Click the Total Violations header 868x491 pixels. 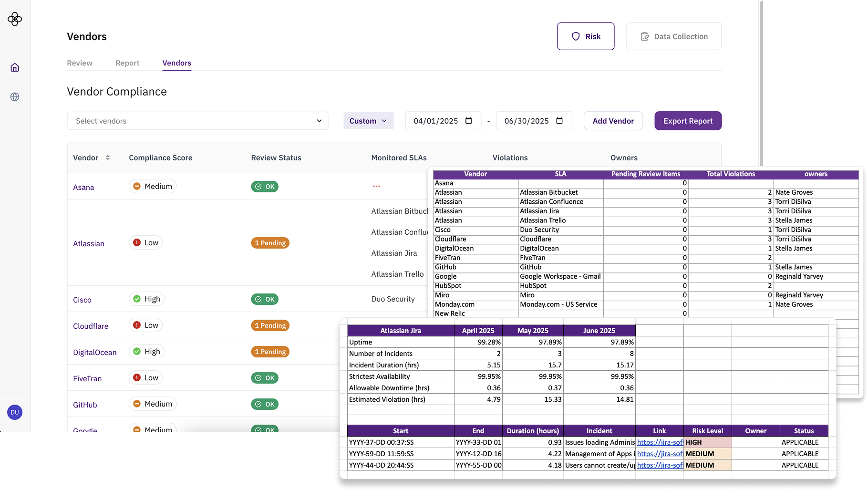click(731, 174)
